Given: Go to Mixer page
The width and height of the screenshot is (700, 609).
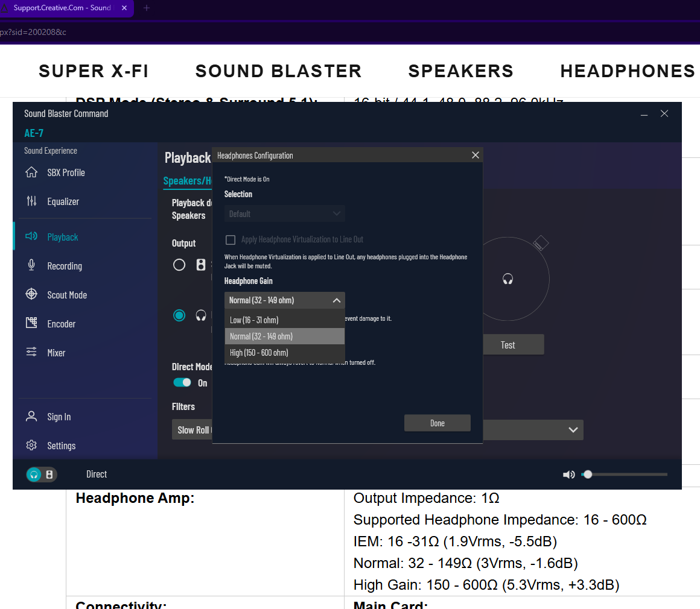Looking at the screenshot, I should [x=56, y=353].
